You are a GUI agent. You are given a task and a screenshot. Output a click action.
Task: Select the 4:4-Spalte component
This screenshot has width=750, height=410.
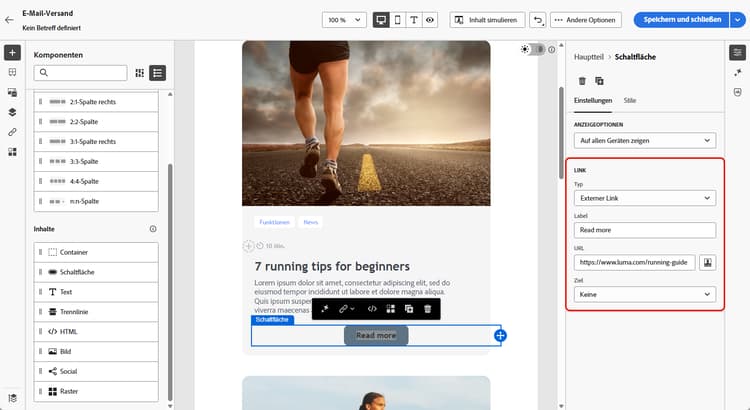[x=96, y=181]
